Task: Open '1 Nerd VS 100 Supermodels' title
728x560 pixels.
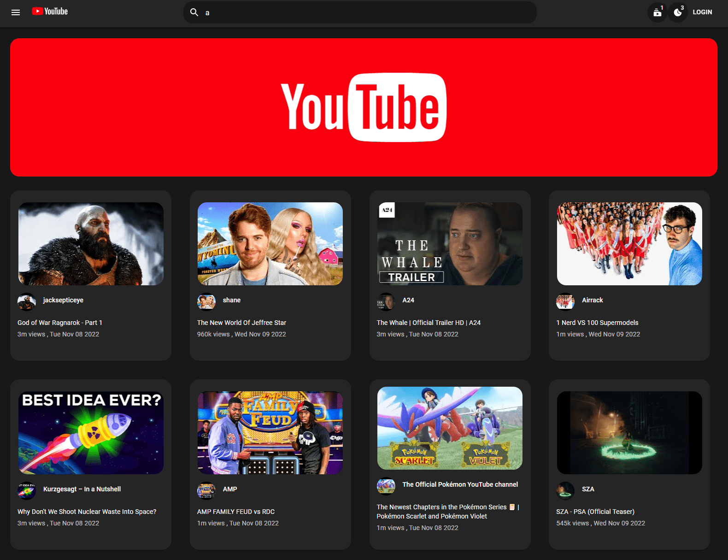Action: (x=597, y=323)
